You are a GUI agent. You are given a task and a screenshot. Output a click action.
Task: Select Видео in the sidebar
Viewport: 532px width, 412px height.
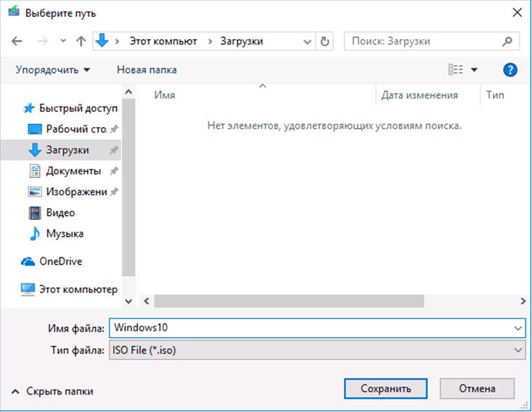pyautogui.click(x=60, y=213)
